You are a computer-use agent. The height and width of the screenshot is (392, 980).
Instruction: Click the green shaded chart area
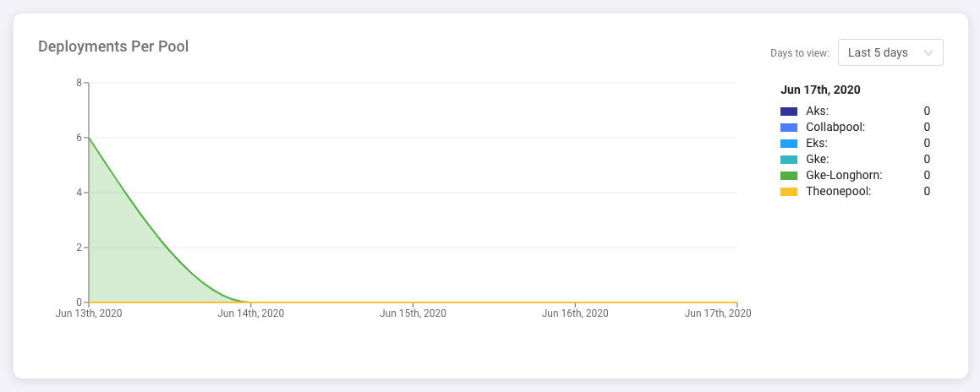(x=127, y=253)
